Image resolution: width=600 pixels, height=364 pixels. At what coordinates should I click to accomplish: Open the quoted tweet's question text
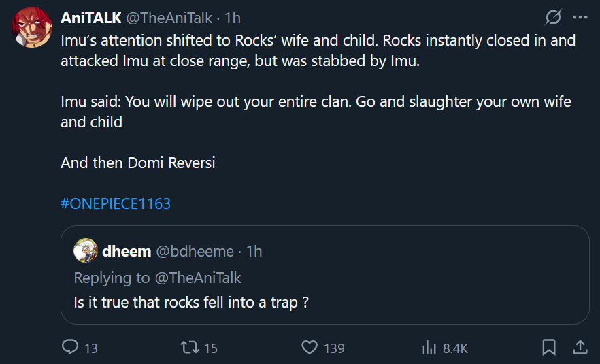click(x=191, y=302)
